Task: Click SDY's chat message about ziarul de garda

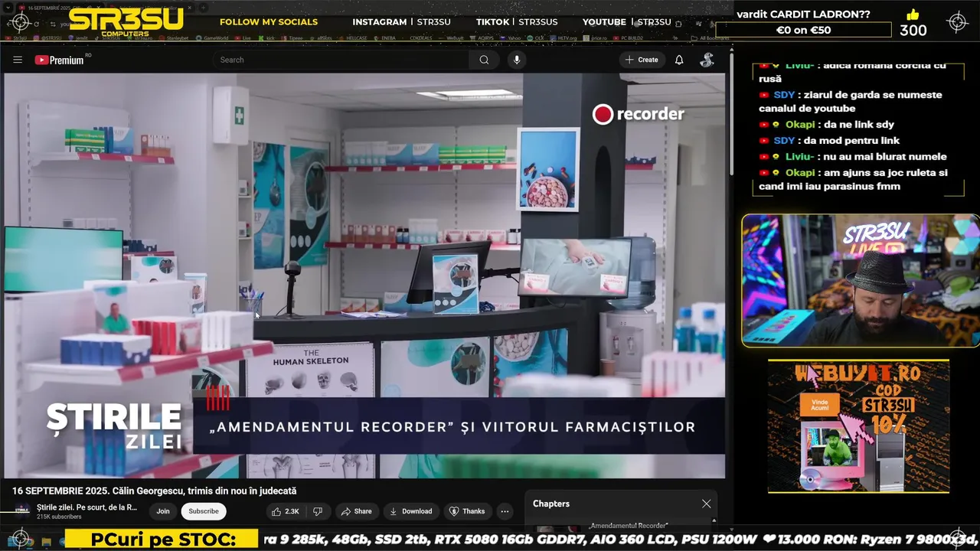Action: point(850,102)
